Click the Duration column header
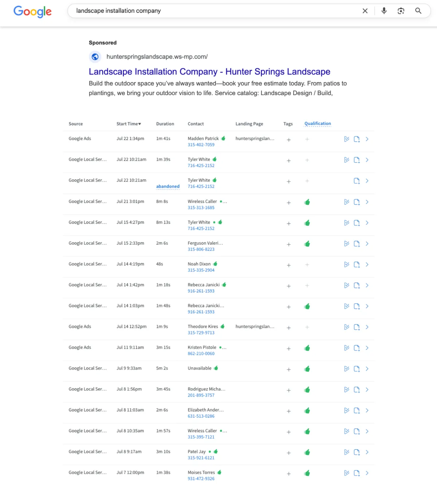This screenshot has width=437, height=504. point(165,124)
